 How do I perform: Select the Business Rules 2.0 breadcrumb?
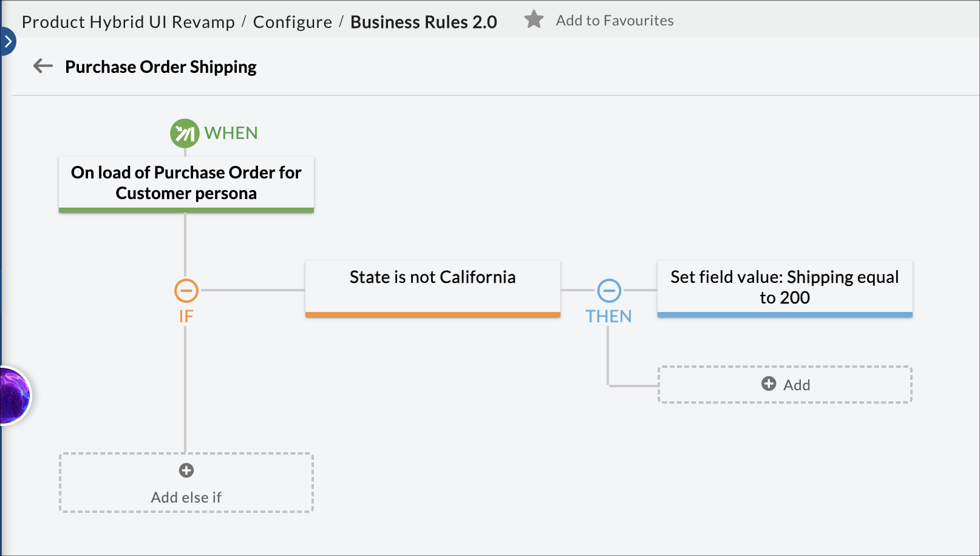pos(423,22)
